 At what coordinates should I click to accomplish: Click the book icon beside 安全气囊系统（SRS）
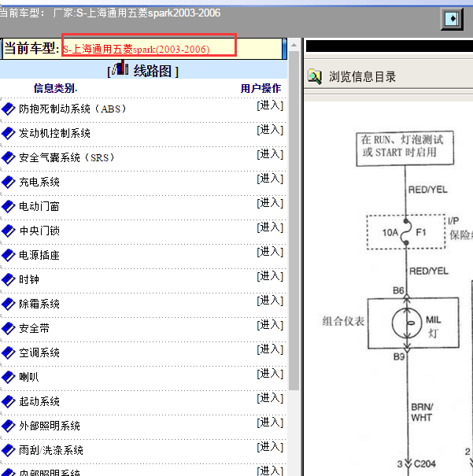pos(8,157)
